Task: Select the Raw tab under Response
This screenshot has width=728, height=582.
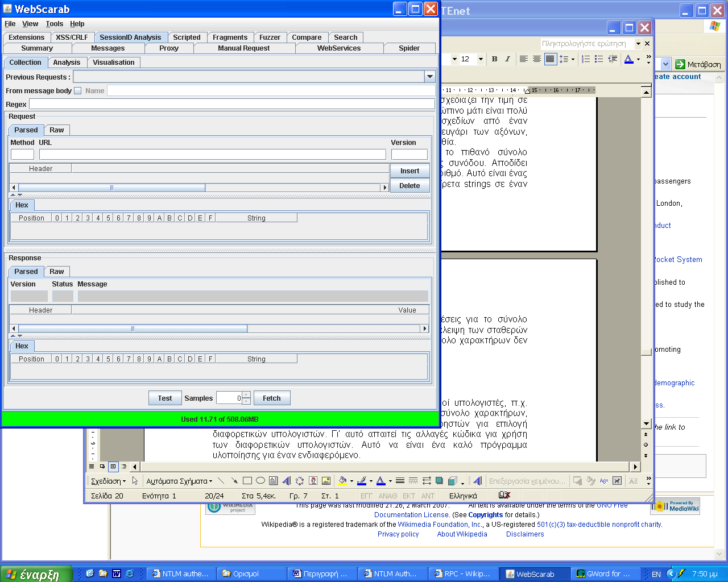Action: [x=57, y=272]
